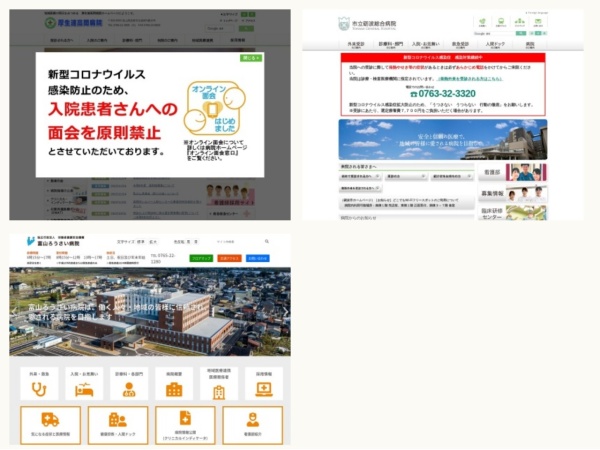Click the green cross logo of 厚生連高岡病院
600x450 pixels.
click(50, 23)
